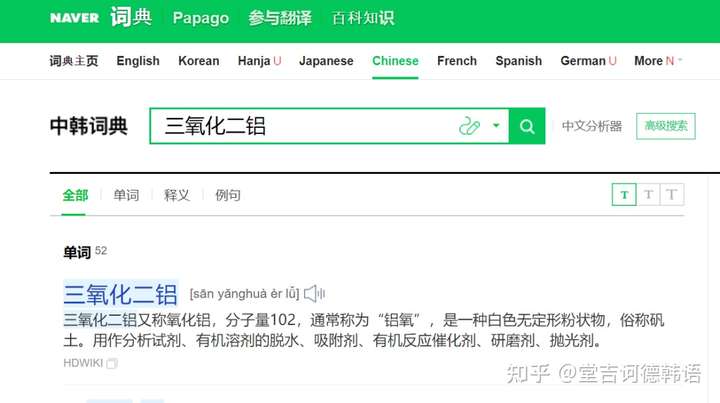Expand the More languages menu
720x403 pixels.
658,61
